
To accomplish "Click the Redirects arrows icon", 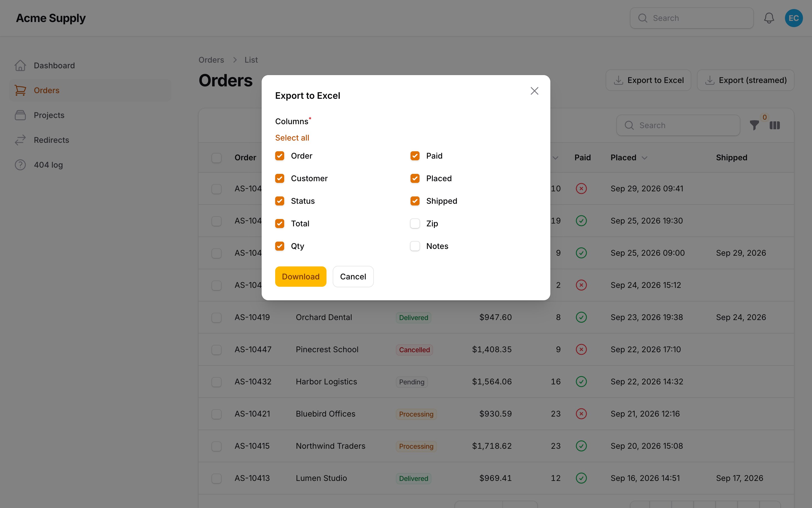I will point(20,140).
